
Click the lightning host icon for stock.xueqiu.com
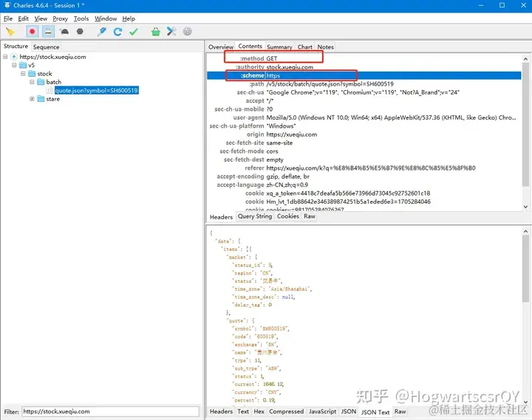tap(14, 57)
